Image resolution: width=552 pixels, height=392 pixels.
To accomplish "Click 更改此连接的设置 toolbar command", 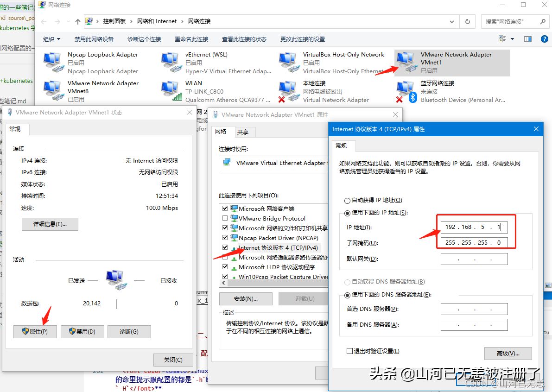I will (x=302, y=39).
